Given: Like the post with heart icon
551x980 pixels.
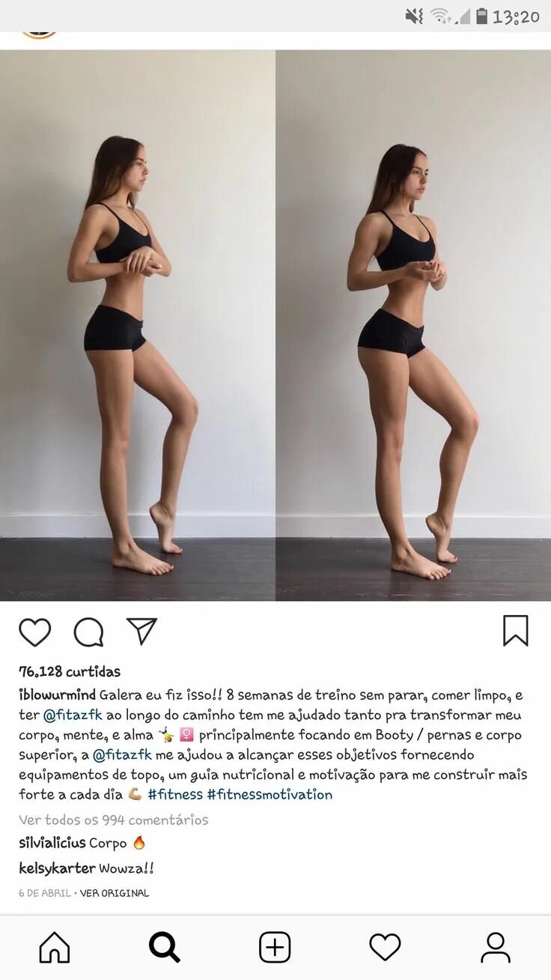Looking at the screenshot, I should 34,632.
